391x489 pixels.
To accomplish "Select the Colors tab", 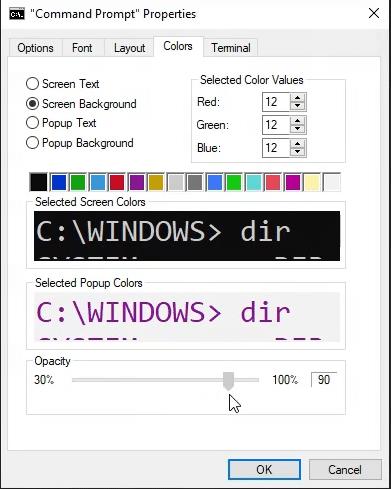I will 178,46.
